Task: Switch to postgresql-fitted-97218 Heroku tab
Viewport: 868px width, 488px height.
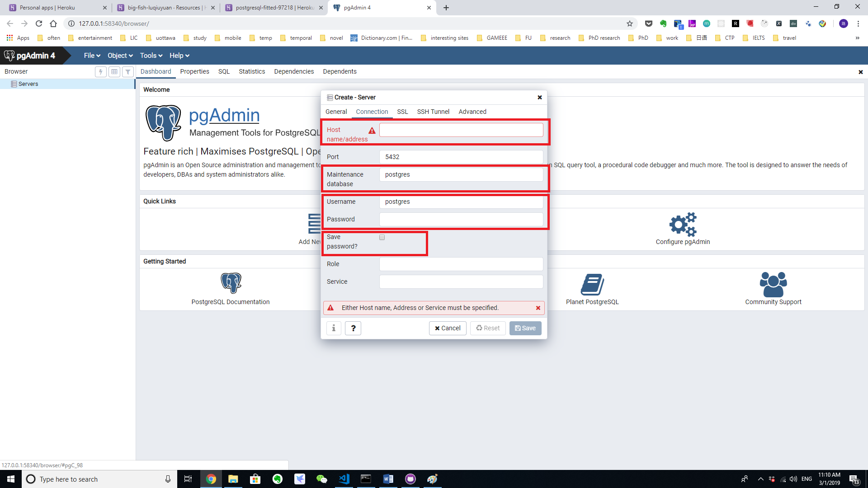Action: 274,8
